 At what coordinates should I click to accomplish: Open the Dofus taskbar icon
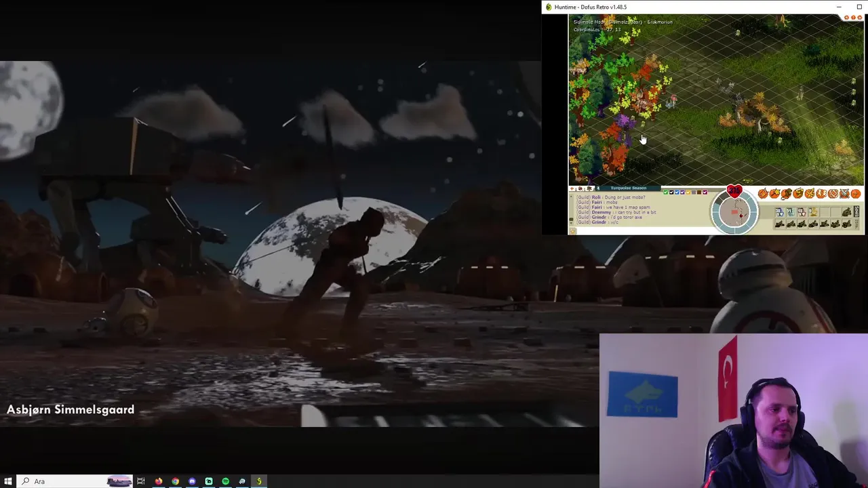[x=259, y=481]
